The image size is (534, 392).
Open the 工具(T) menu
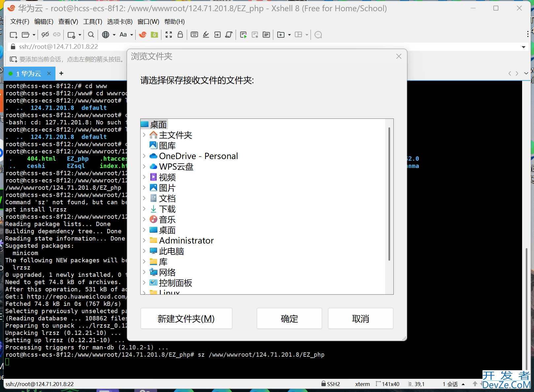pos(93,22)
